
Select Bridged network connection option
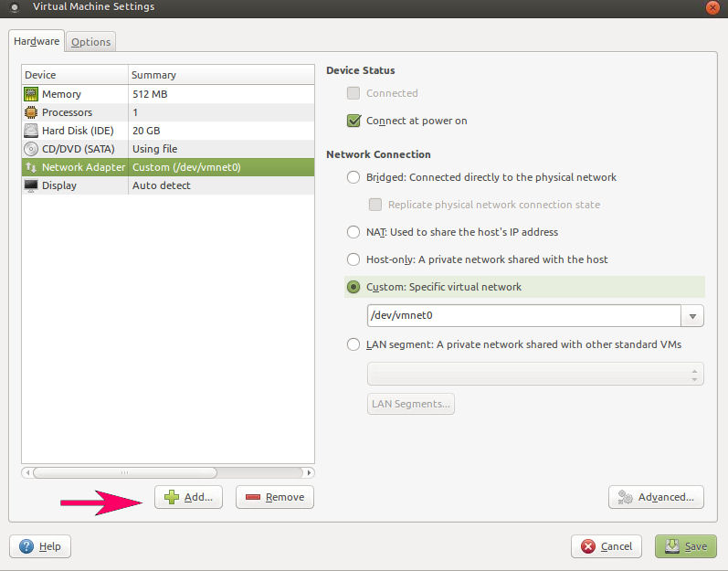click(353, 177)
